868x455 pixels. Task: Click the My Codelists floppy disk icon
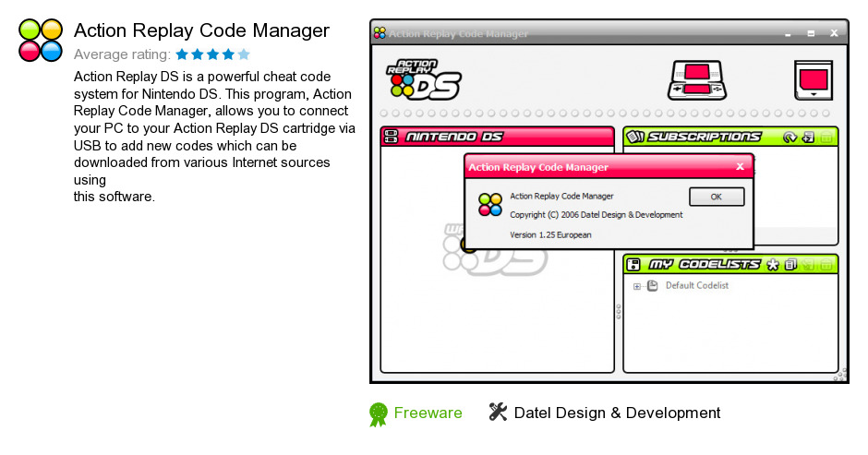pos(633,265)
